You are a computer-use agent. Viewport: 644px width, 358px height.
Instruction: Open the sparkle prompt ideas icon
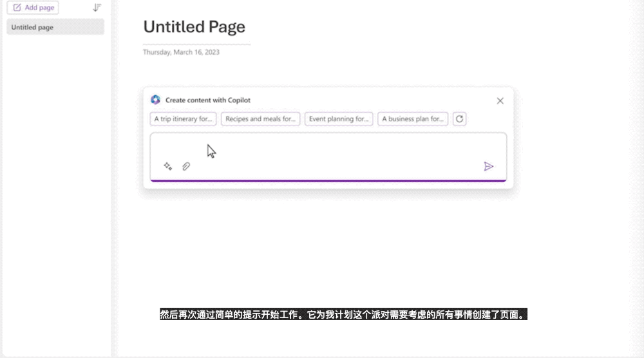[x=167, y=166]
